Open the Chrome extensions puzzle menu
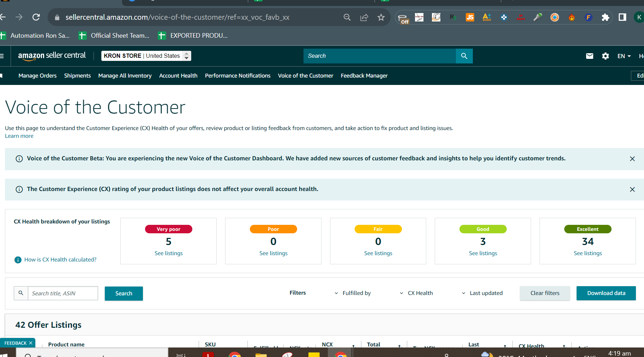Viewport: 644px width, 357px height. point(606,17)
